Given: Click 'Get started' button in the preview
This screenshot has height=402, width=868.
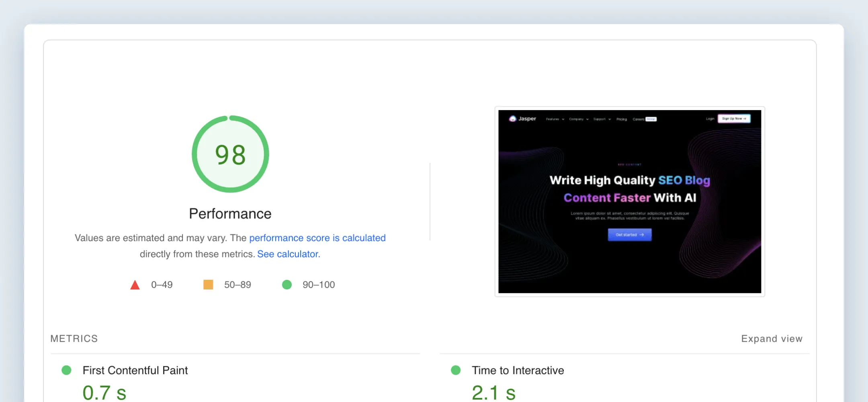Looking at the screenshot, I should coord(630,235).
